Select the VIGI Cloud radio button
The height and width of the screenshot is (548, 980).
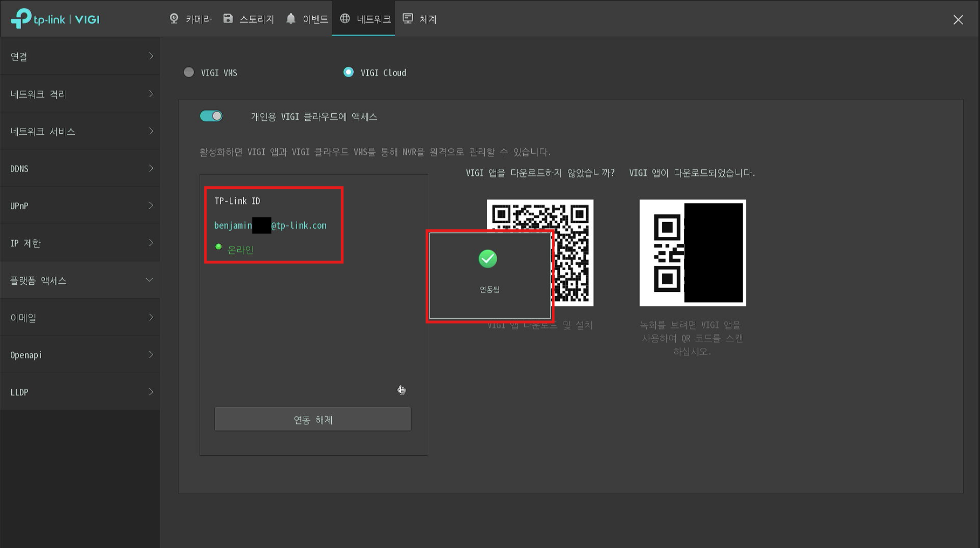coord(348,72)
